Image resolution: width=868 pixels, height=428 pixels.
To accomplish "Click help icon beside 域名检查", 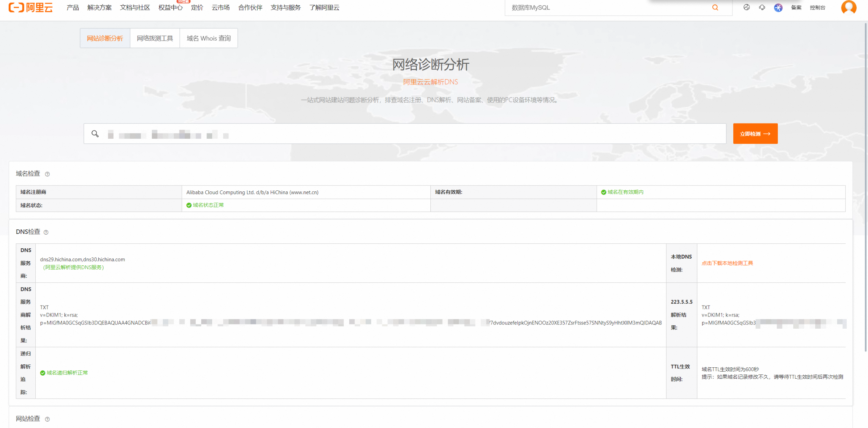I will (x=47, y=174).
